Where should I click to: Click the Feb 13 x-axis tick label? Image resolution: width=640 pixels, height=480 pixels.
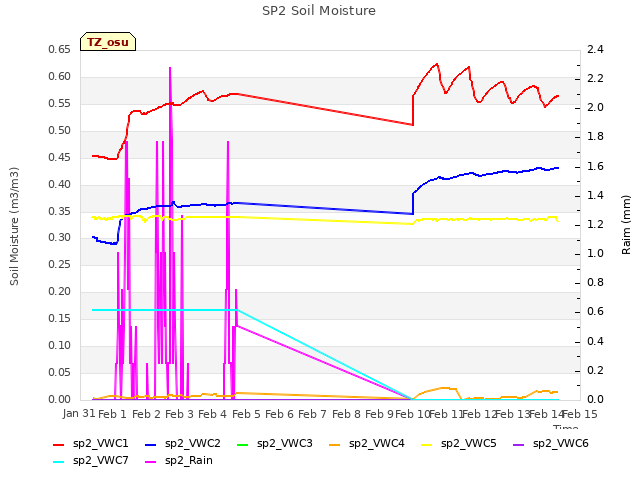pos(513,415)
